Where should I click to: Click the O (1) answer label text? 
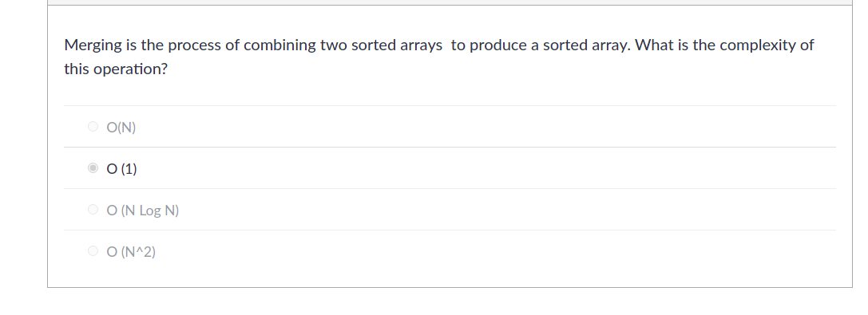point(122,169)
